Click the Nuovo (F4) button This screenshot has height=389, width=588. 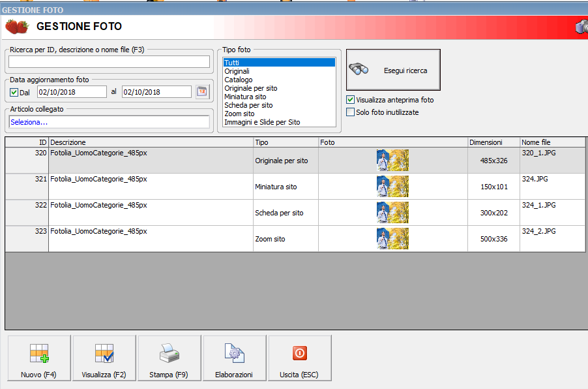[39, 358]
